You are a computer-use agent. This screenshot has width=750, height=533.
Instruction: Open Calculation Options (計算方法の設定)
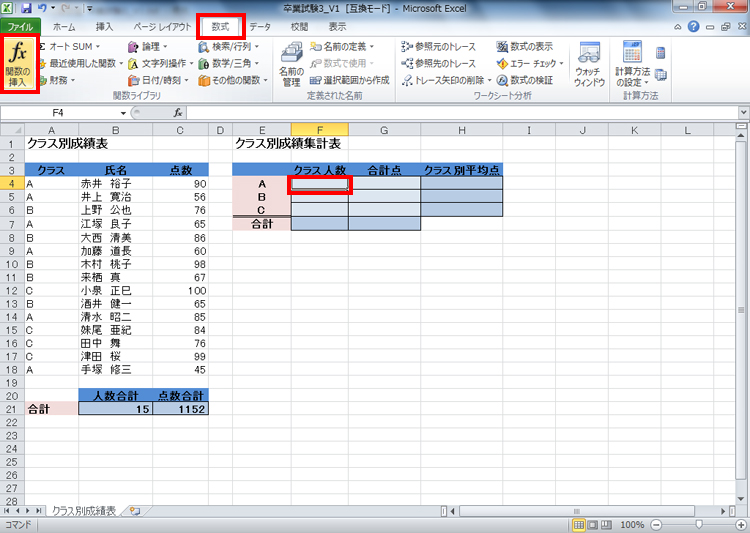[632, 65]
